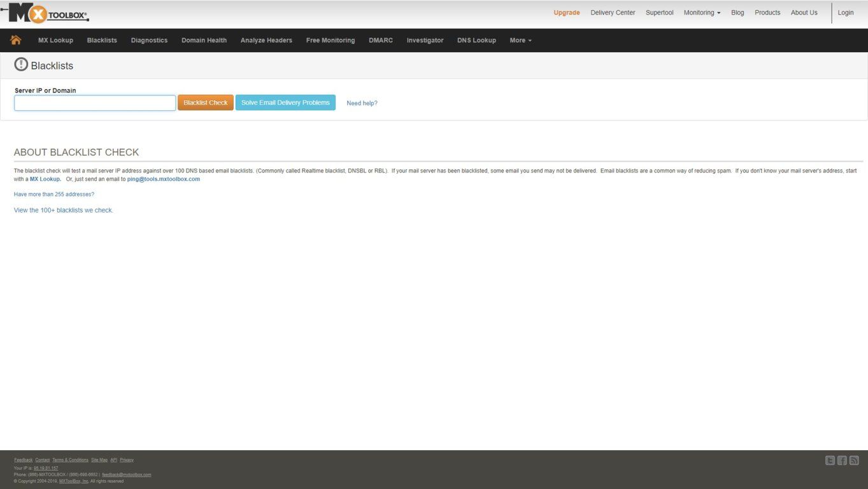868x489 pixels.
Task: Focus the Server IP or Domain field
Action: [x=95, y=103]
